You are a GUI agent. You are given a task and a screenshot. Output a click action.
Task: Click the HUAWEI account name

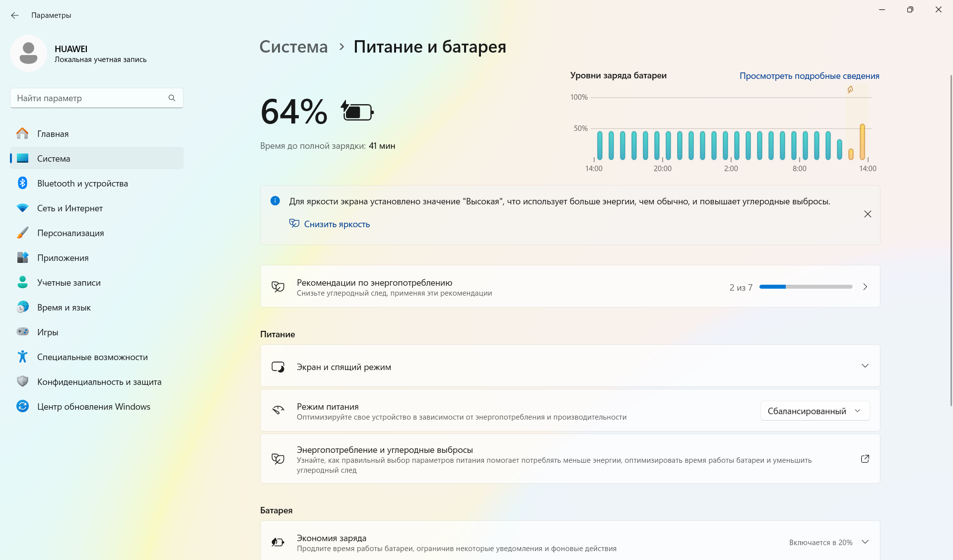point(71,49)
